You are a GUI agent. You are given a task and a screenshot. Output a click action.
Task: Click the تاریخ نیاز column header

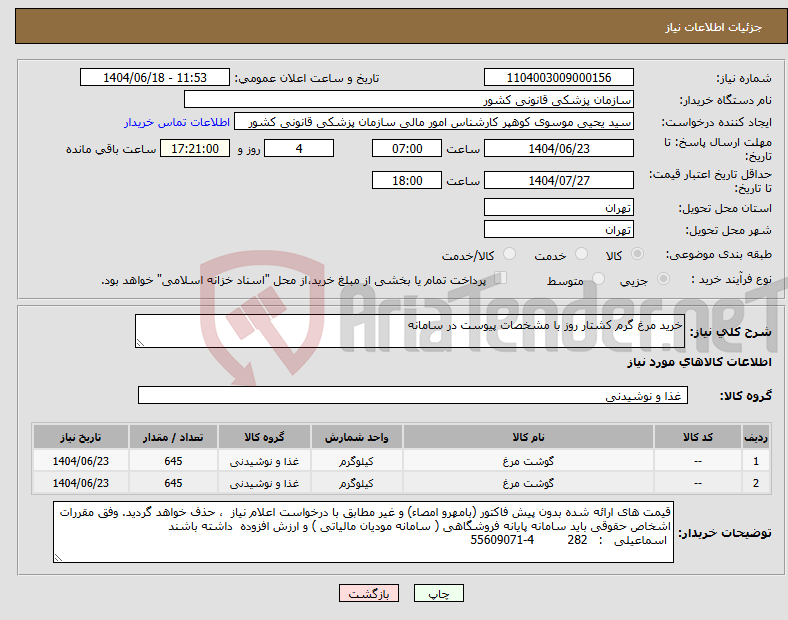pos(81,437)
